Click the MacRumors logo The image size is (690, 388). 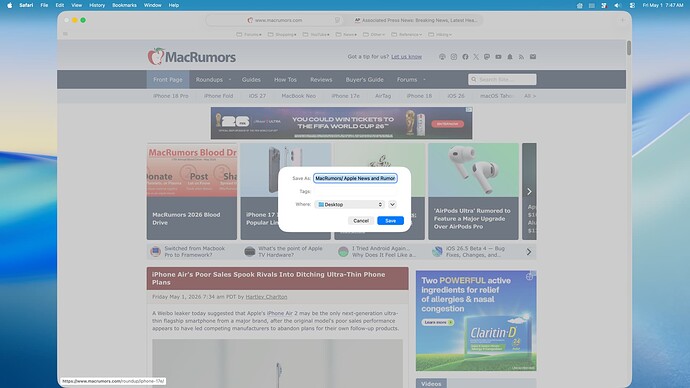click(191, 57)
